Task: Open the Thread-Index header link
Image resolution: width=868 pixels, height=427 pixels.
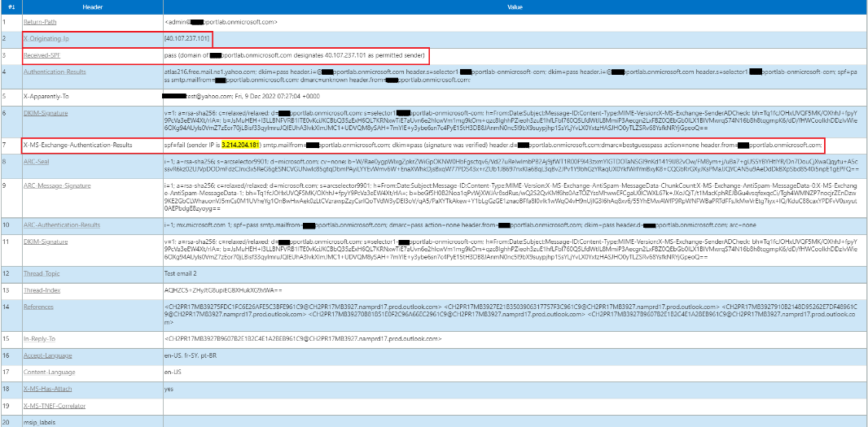Action: pyautogui.click(x=42, y=290)
